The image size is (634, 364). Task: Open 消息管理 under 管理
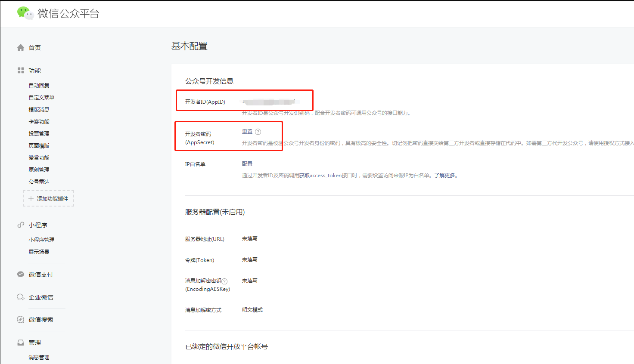(39, 358)
